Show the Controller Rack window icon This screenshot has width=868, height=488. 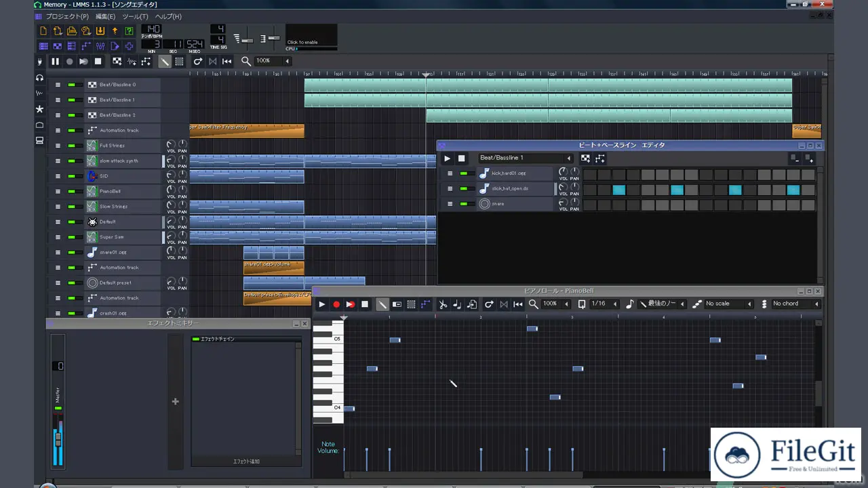pyautogui.click(x=129, y=46)
